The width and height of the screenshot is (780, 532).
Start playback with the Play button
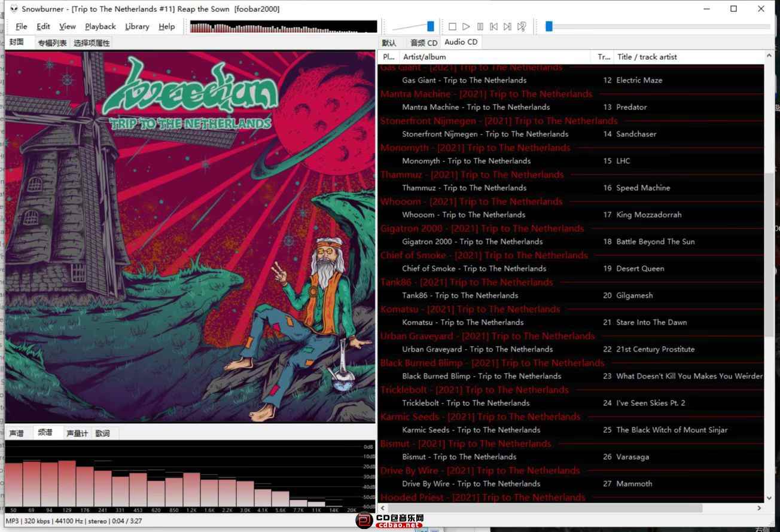click(x=466, y=26)
